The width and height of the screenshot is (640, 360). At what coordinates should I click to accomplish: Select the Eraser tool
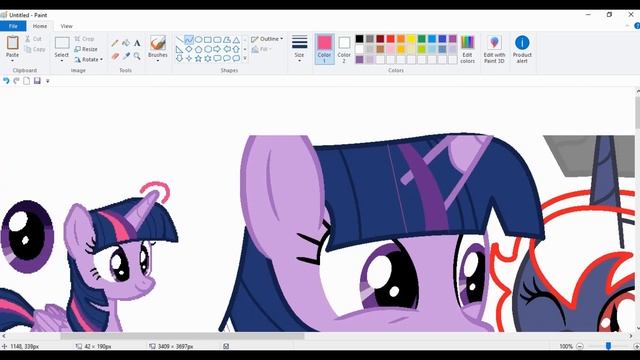pos(116,56)
